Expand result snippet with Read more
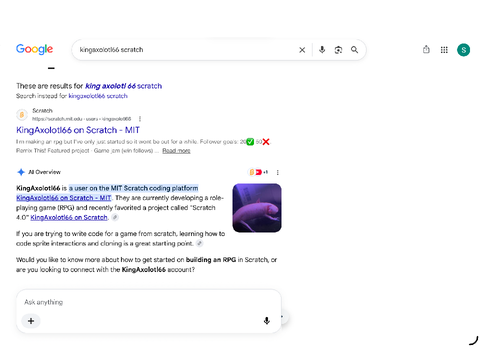This screenshot has width=480, height=360. coord(176,151)
